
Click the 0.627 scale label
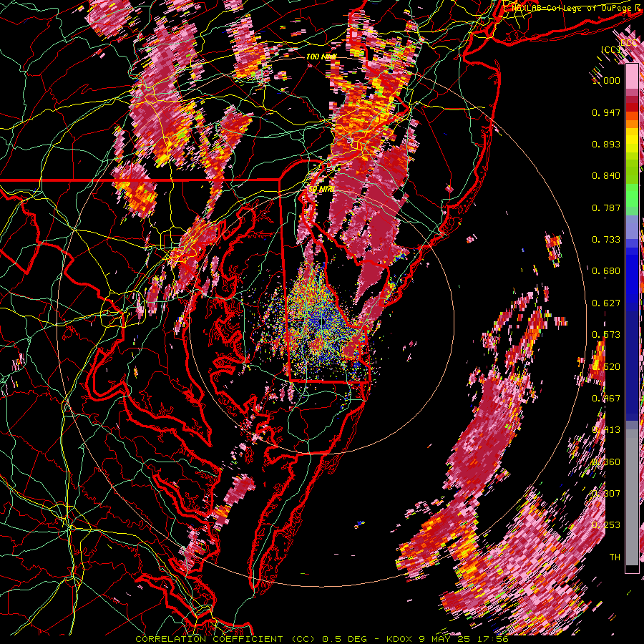[606, 303]
